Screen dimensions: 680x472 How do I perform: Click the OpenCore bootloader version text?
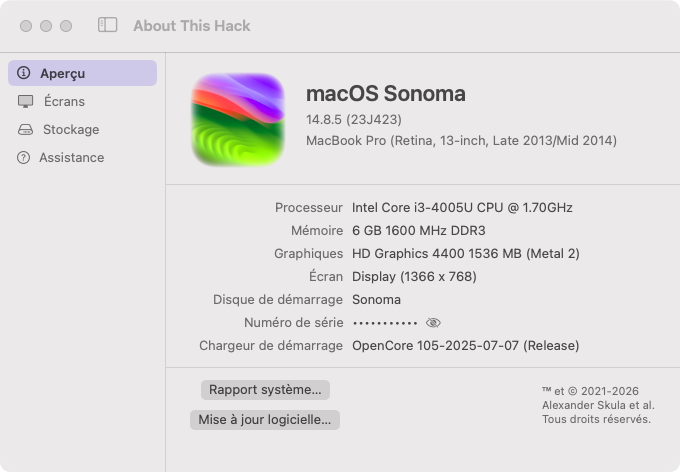[x=466, y=346]
